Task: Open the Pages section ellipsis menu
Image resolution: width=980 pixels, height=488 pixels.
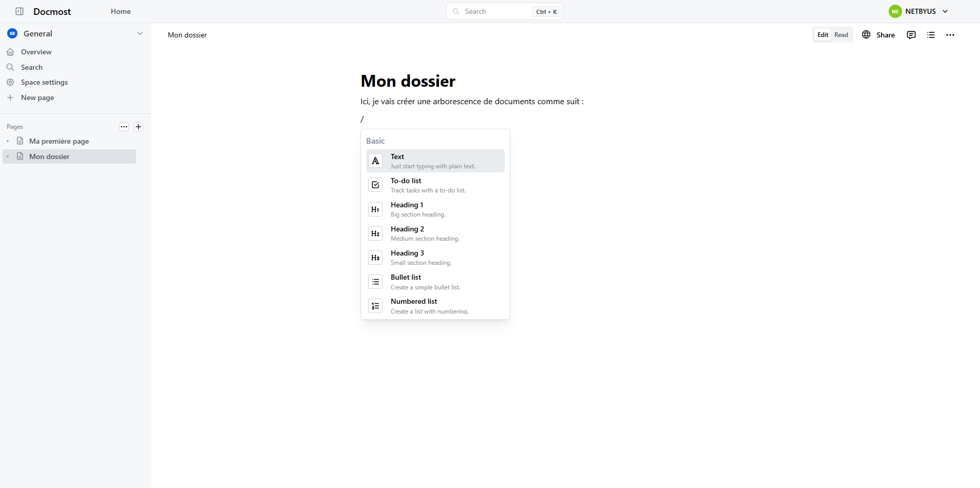Action: [x=124, y=127]
